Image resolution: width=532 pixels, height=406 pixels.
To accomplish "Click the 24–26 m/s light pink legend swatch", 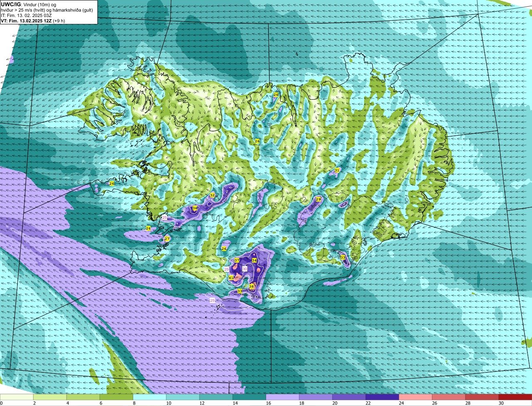I will (x=416, y=397).
